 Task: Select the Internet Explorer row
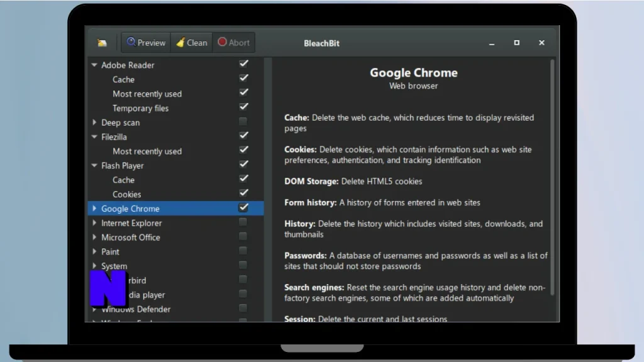tap(176, 223)
